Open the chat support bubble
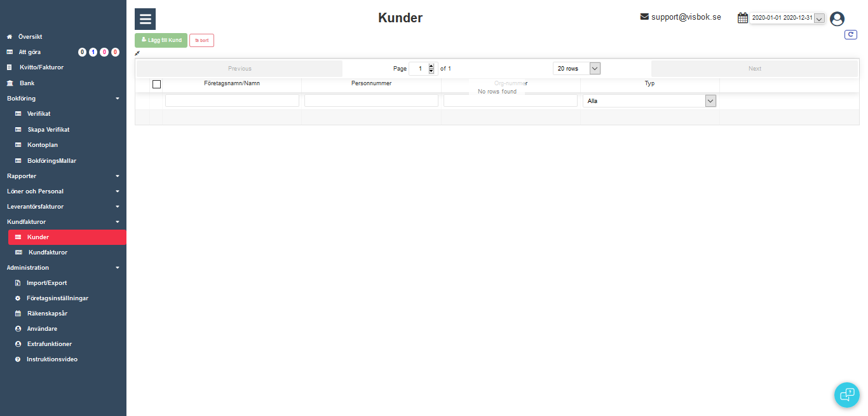The image size is (868, 416). tap(846, 394)
